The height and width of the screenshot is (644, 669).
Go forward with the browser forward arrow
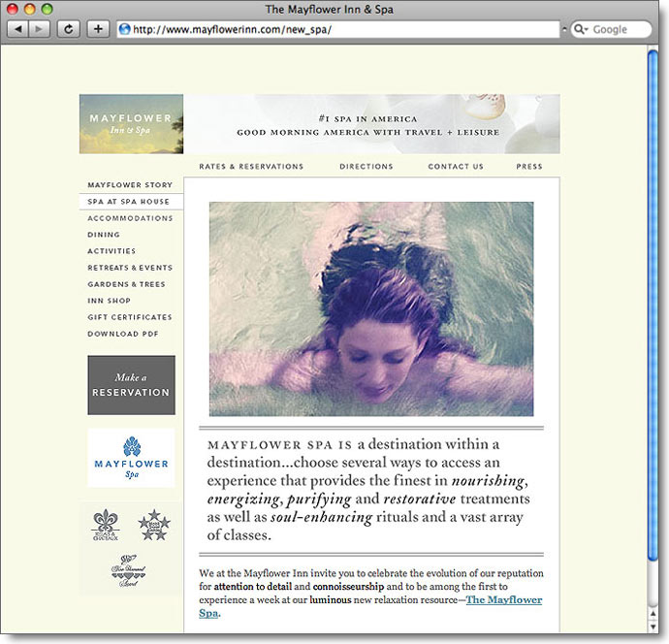(39, 29)
